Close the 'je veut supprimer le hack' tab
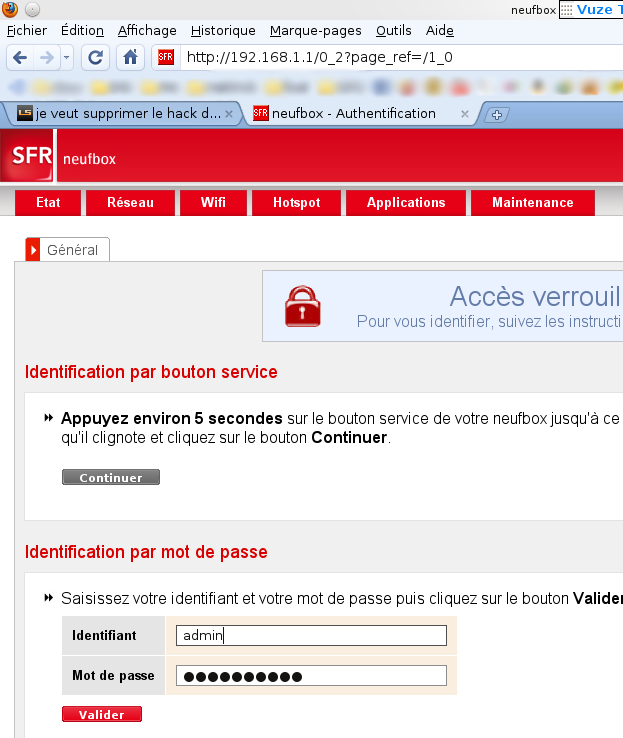Image resolution: width=623 pixels, height=738 pixels. (229, 114)
